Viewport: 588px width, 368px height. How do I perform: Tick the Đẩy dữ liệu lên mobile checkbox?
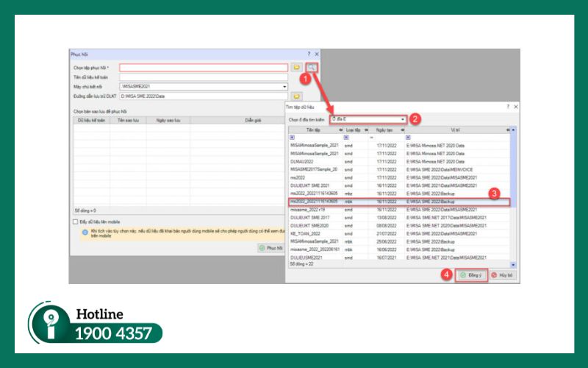(x=76, y=222)
